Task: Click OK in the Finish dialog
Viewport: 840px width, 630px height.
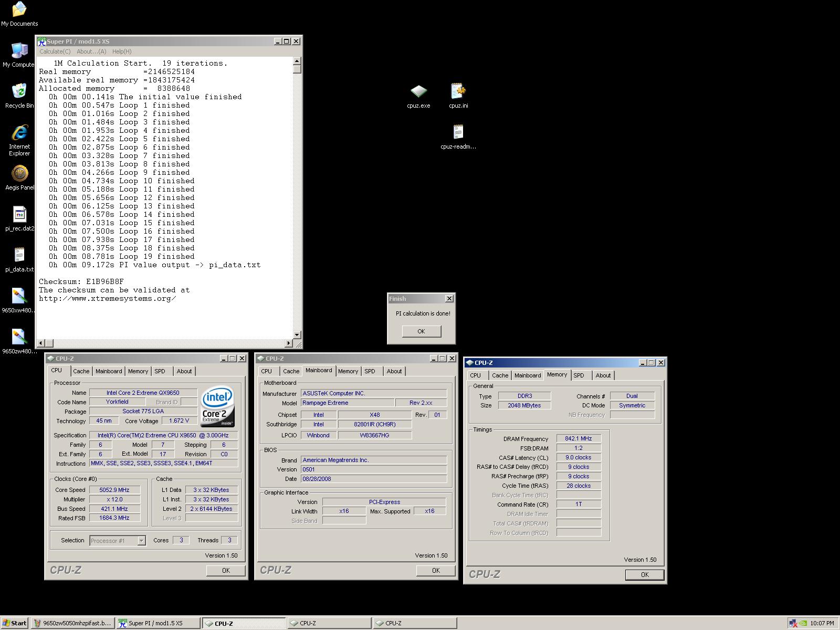Action: click(x=421, y=331)
